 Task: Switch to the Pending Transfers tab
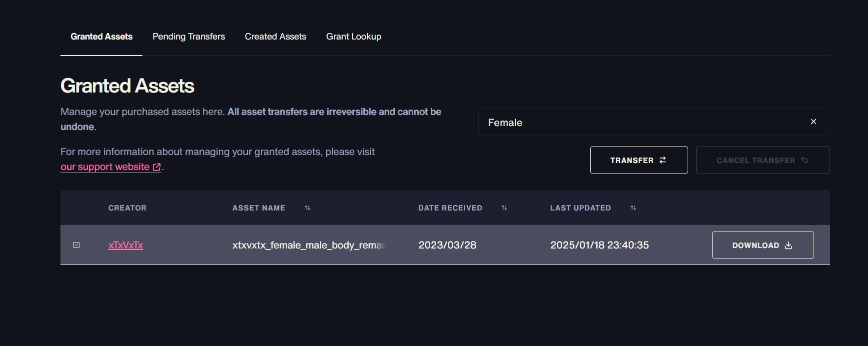coord(188,36)
